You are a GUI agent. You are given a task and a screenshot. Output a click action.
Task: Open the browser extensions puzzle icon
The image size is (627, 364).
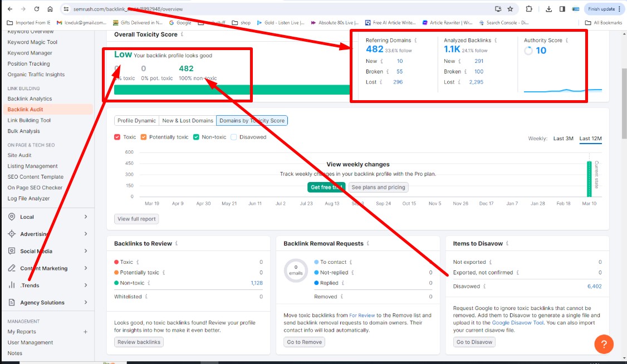click(x=529, y=9)
